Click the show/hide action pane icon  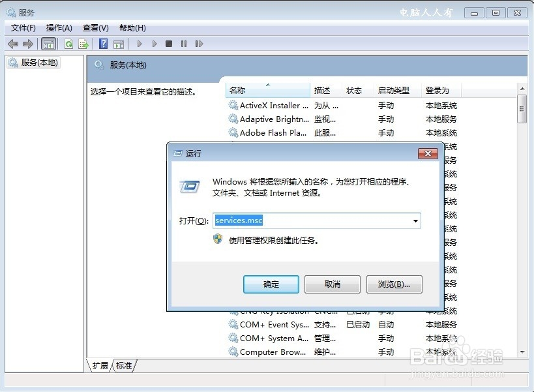pos(119,44)
